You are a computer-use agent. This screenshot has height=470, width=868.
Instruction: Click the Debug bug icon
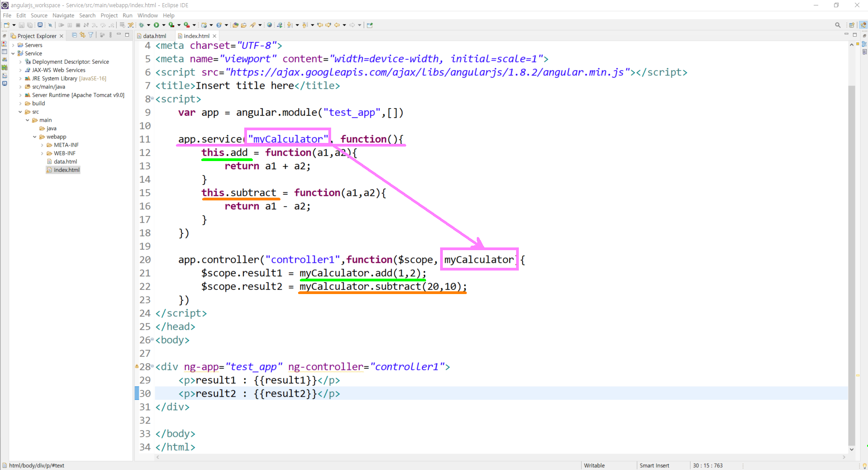coord(142,25)
